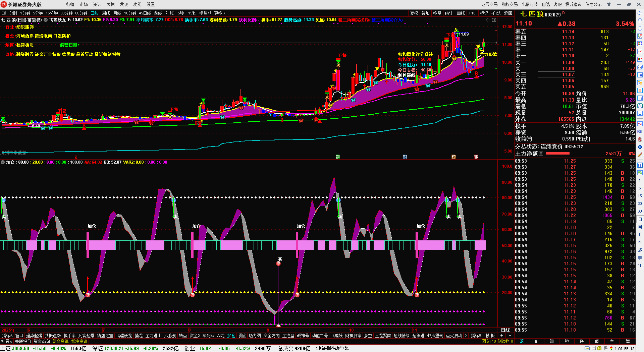
Task: Click the orange 自 sidebar icon
Action: tap(640, 91)
